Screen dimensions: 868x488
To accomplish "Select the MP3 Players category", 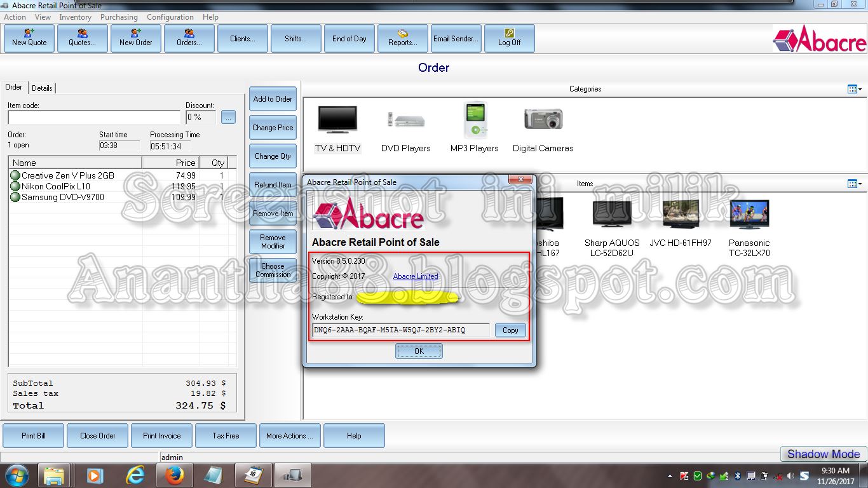I will [474, 128].
